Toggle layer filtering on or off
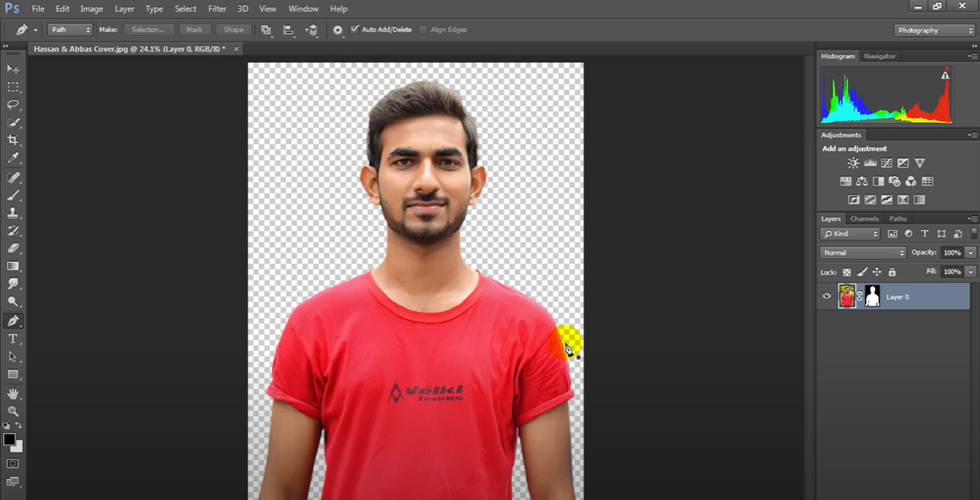Image resolution: width=980 pixels, height=500 pixels. [x=974, y=234]
